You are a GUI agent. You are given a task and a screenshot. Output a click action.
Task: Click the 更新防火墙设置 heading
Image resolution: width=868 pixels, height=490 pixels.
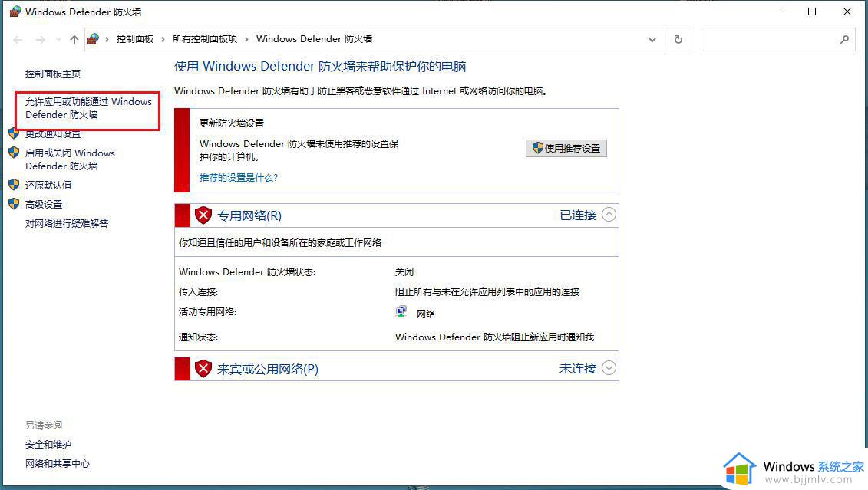[x=232, y=123]
